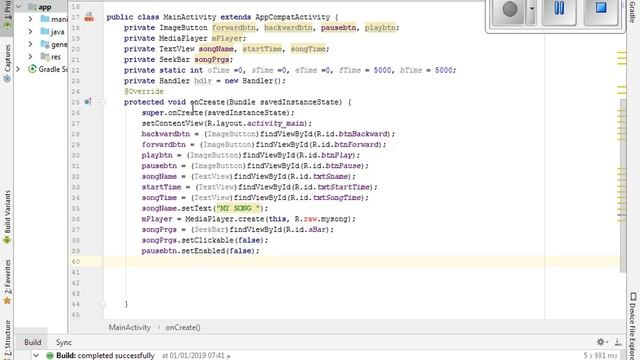Expand the Gradle Scripts node chevron
Image resolution: width=640 pixels, height=360 pixels.
pos(18,69)
